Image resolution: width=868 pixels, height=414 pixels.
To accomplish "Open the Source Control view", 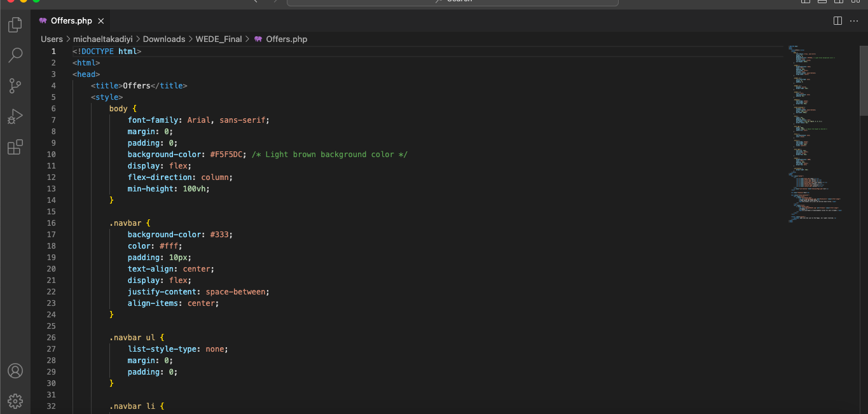I will pos(15,86).
